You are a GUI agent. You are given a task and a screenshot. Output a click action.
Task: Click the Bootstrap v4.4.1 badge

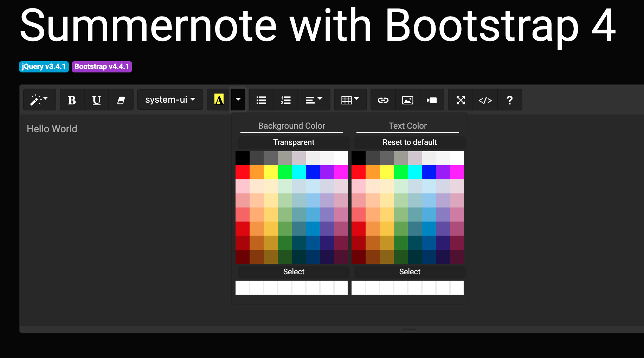[102, 66]
